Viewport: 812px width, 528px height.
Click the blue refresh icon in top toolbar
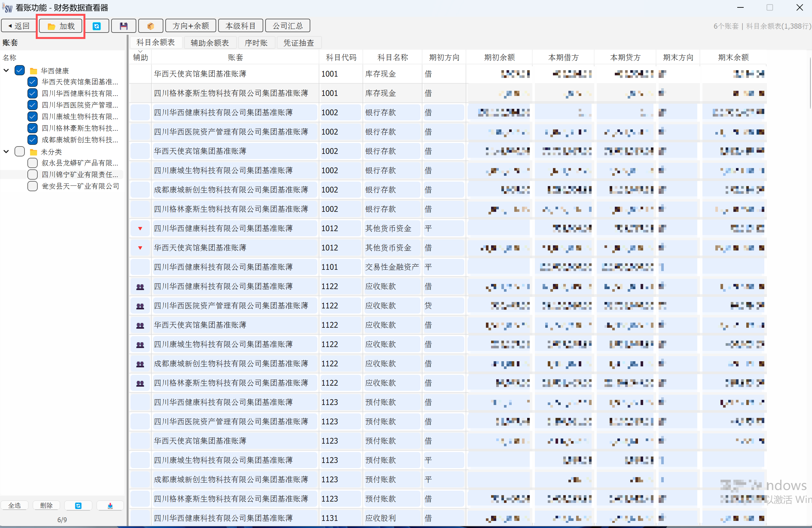tap(97, 26)
